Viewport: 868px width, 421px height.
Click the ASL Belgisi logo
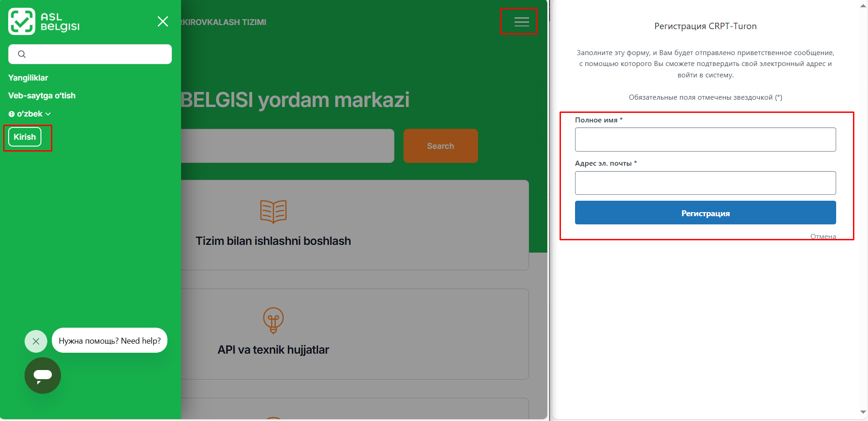click(44, 21)
